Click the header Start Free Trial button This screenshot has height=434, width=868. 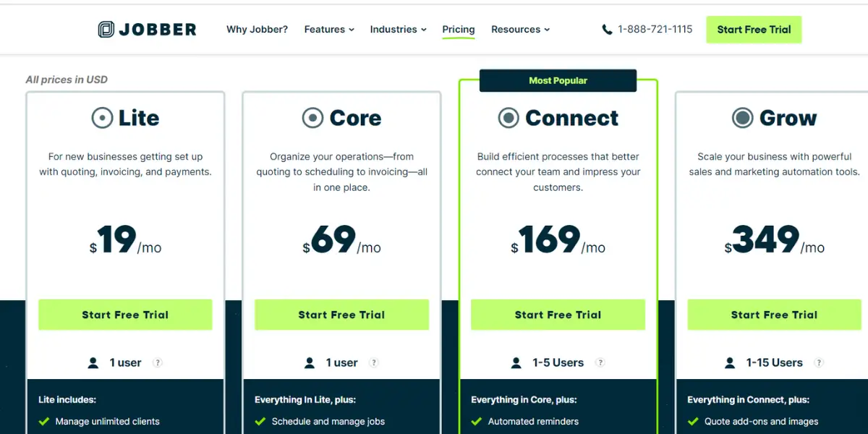[x=754, y=30]
